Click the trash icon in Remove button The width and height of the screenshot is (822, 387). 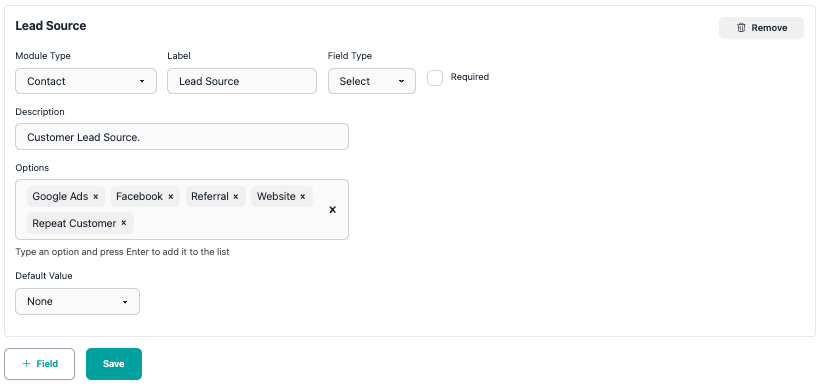tap(741, 28)
